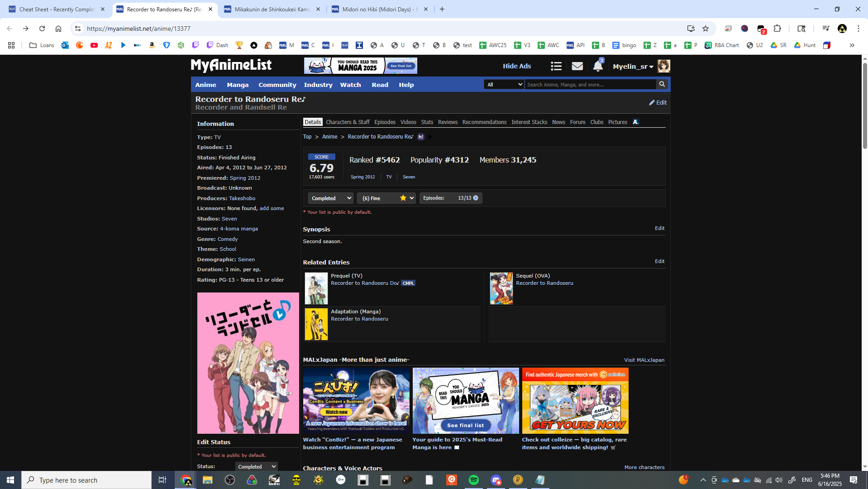Open the messages envelope icon
The width and height of the screenshot is (868, 489).
click(577, 66)
